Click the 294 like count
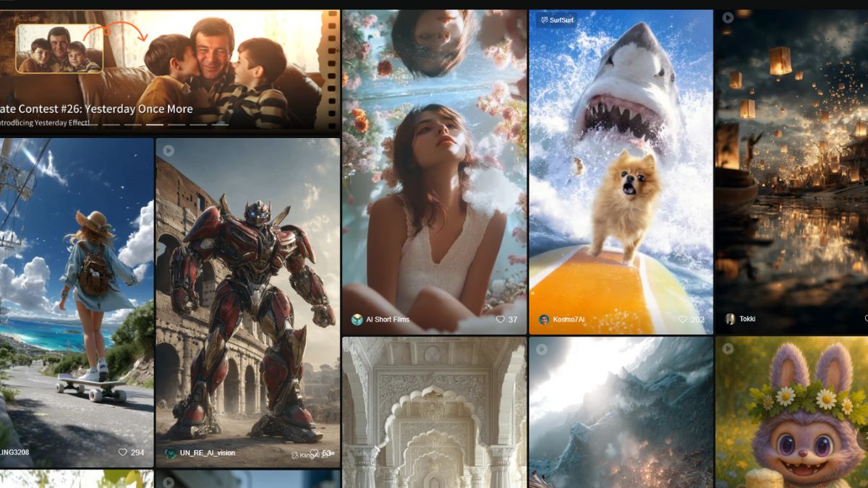The height and width of the screenshot is (488, 868). (137, 453)
